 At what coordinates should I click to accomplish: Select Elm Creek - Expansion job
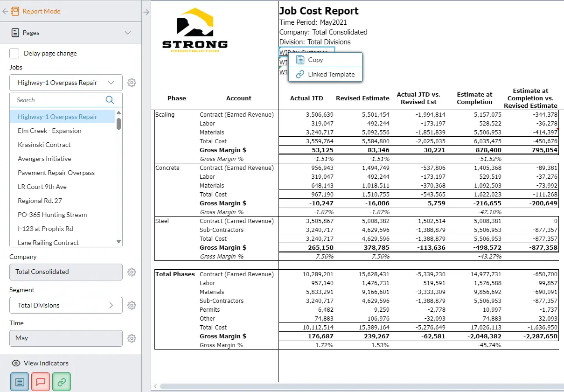click(x=63, y=131)
